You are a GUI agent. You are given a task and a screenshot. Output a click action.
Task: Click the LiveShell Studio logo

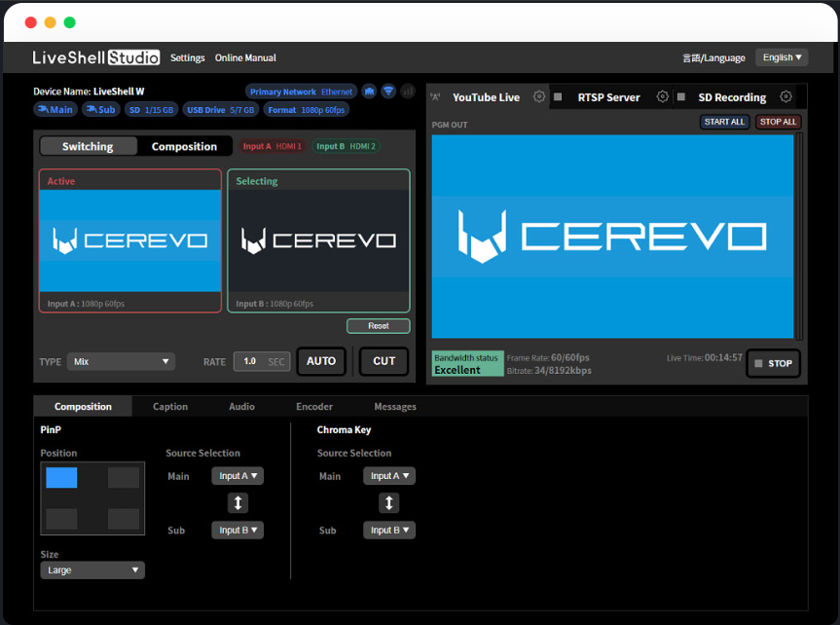coord(96,57)
